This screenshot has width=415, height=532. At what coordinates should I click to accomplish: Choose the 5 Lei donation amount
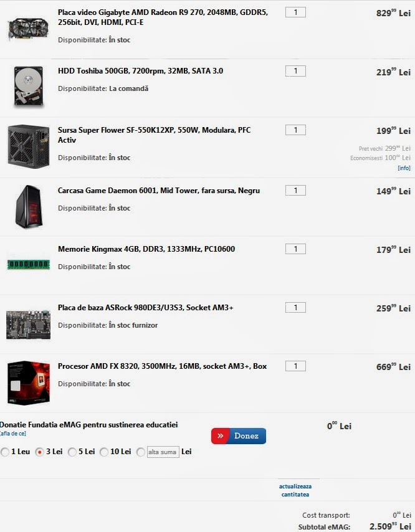tap(72, 452)
